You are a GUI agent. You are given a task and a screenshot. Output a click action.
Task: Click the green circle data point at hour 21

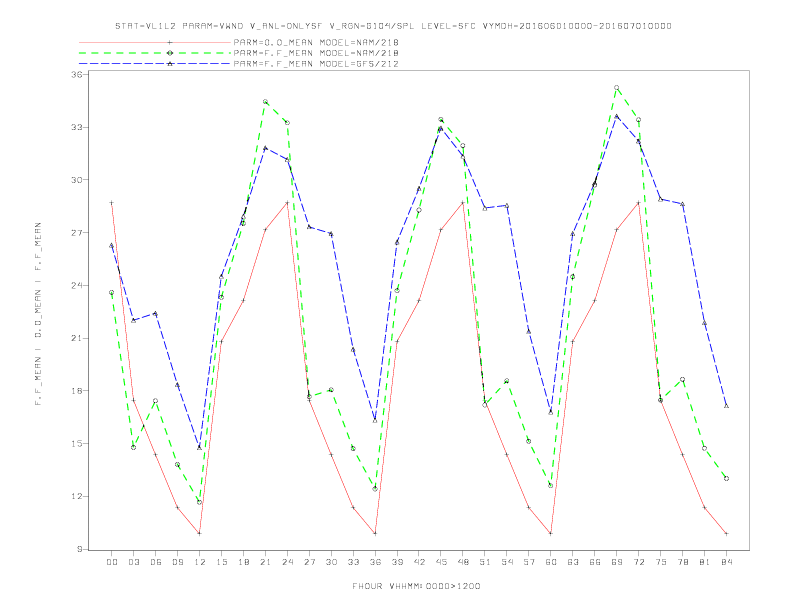coord(265,101)
